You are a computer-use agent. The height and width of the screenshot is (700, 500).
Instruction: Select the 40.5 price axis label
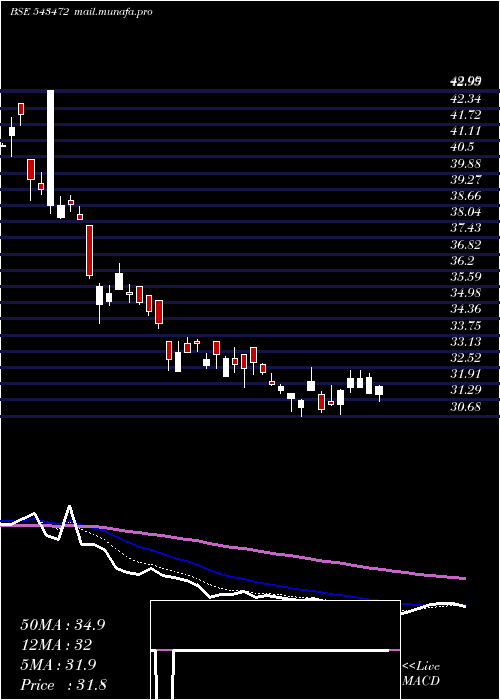click(463, 147)
